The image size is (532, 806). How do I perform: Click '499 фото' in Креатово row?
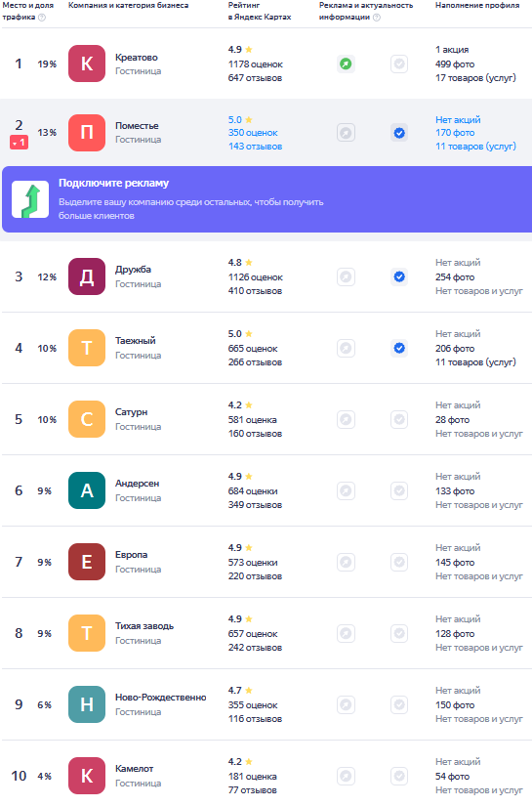(x=455, y=64)
